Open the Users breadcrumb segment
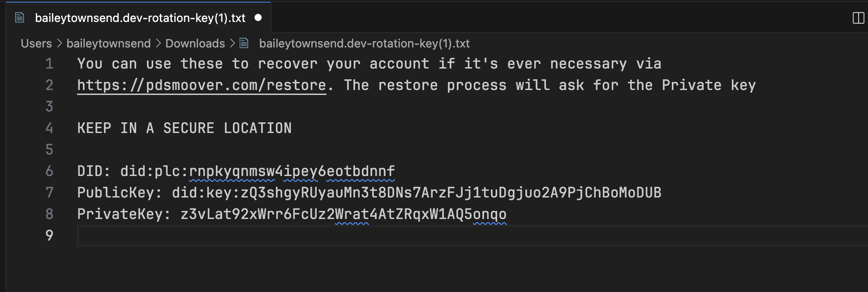 pos(36,43)
